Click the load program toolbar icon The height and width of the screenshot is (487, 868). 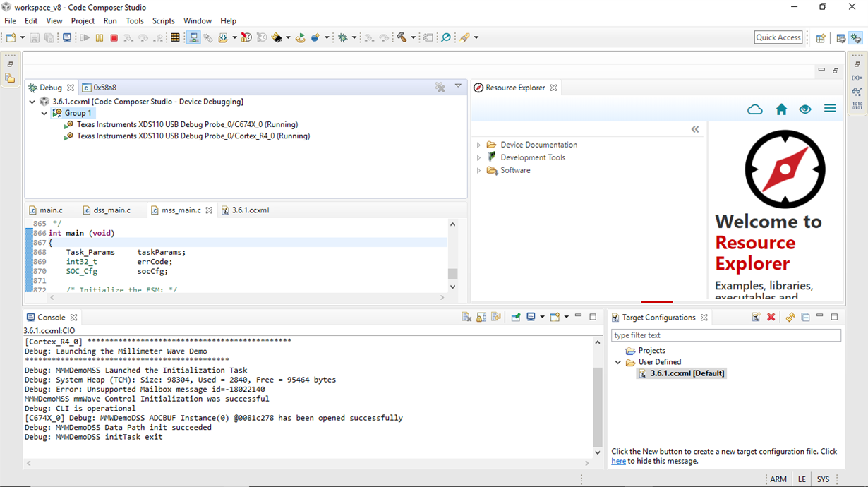pos(223,37)
